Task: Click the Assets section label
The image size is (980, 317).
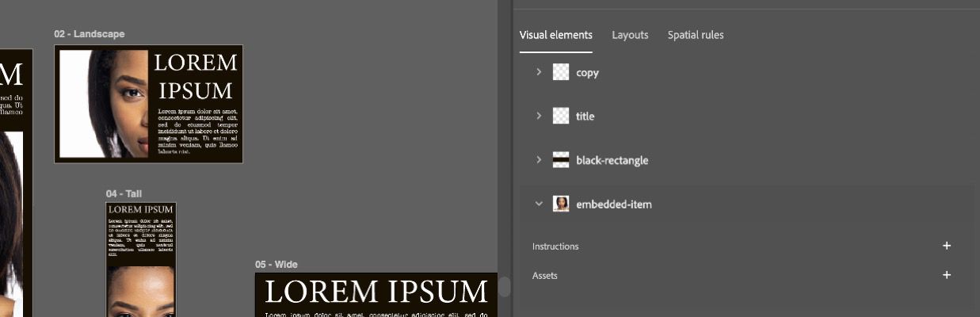Action: pos(545,276)
